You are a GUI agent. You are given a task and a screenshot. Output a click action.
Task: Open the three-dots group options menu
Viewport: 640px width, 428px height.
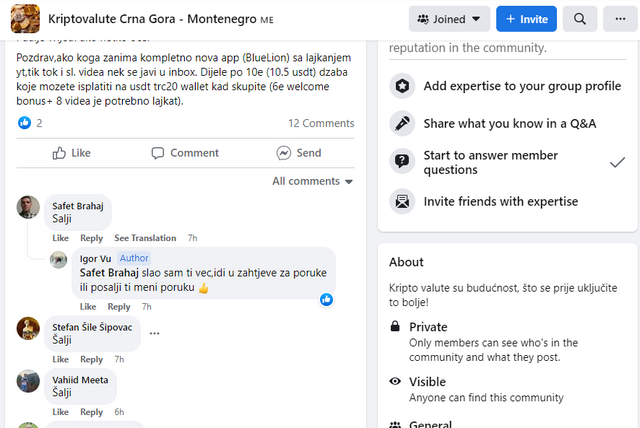point(620,19)
